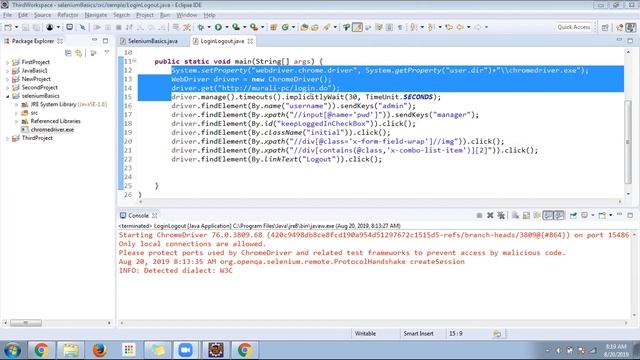Click the Back navigation arrow

(x=460, y=27)
